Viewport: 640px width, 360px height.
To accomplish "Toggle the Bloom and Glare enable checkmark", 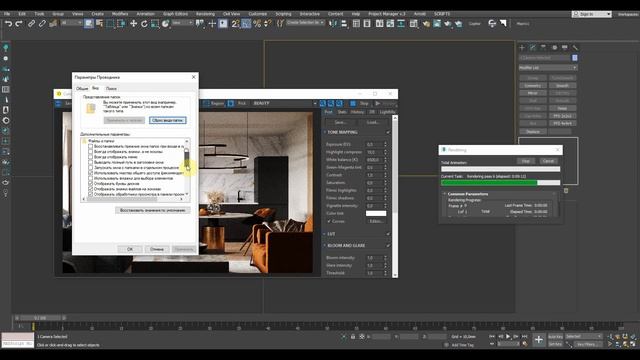I will tap(388, 246).
